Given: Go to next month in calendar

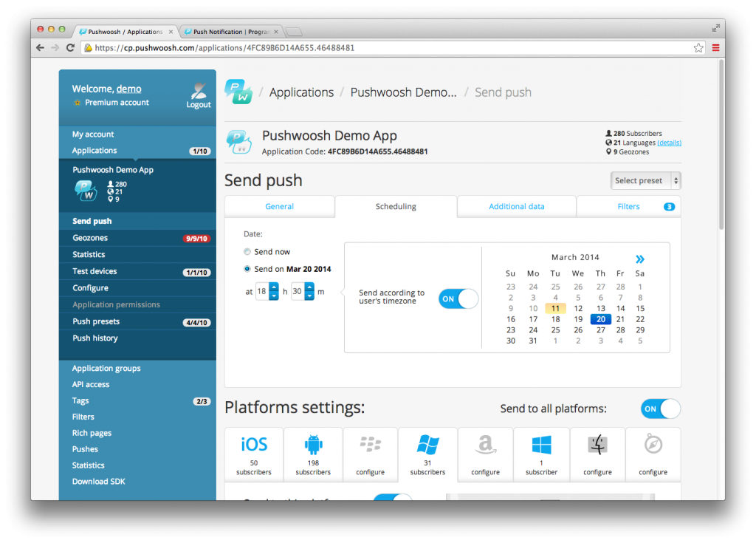Looking at the screenshot, I should coord(640,259).
